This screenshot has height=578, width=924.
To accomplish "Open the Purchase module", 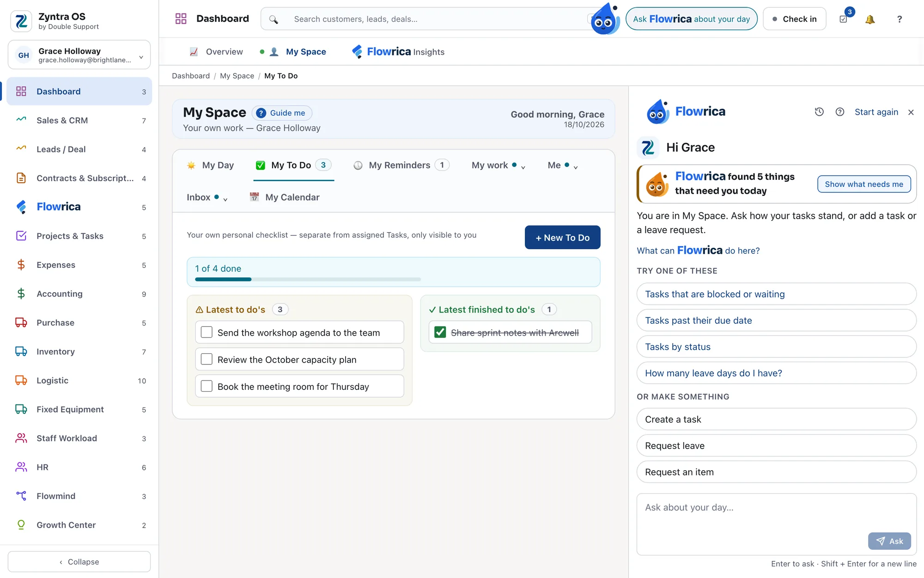I will click(79, 323).
